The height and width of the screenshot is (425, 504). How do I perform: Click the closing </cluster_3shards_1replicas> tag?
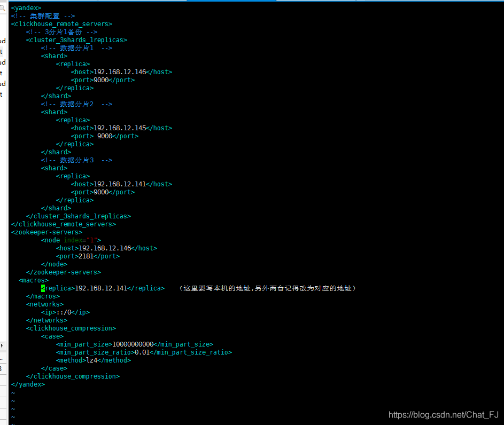[79, 216]
